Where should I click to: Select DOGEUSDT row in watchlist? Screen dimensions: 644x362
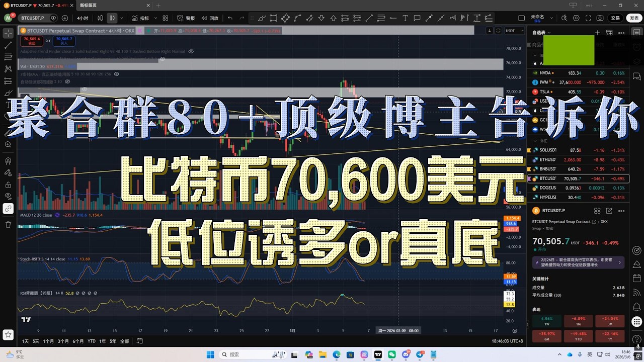point(579,188)
